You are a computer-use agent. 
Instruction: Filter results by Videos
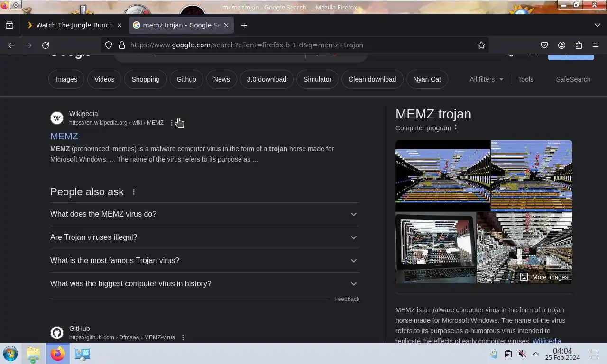click(x=104, y=79)
